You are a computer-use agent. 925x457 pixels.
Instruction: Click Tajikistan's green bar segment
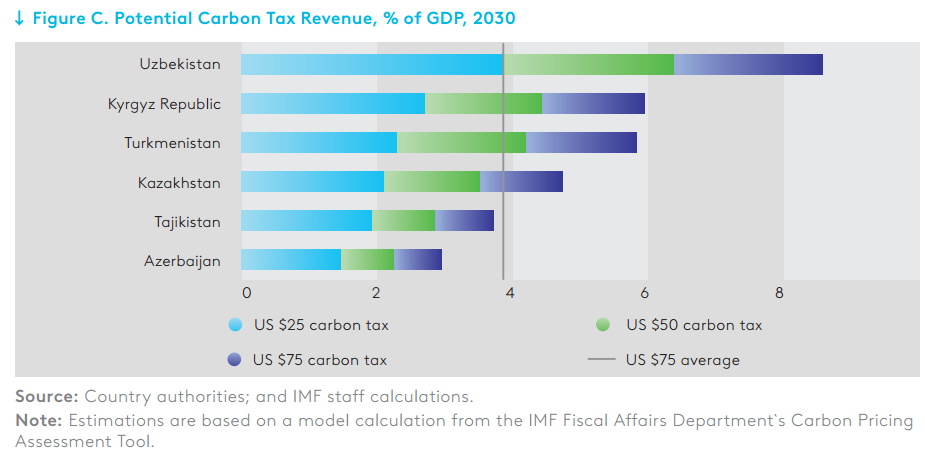[404, 221]
